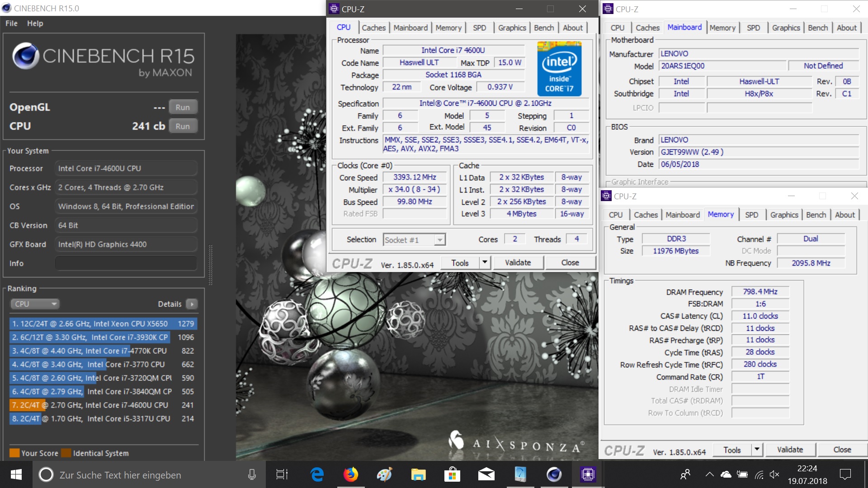The height and width of the screenshot is (488, 868).
Task: Click the Intel Core i7 logo in CPU-Z
Action: click(559, 68)
